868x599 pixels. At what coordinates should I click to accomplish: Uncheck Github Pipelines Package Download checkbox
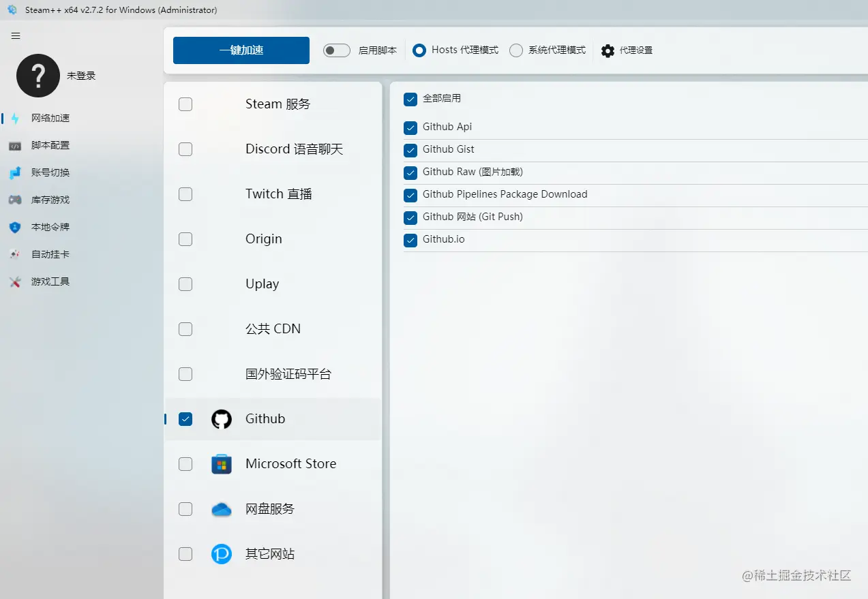[x=410, y=195]
